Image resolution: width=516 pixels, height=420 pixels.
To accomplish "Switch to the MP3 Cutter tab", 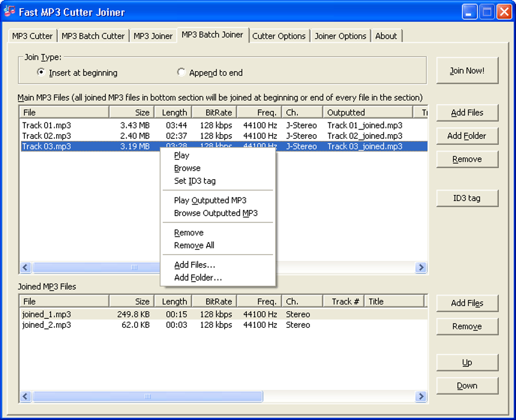I will (32, 36).
